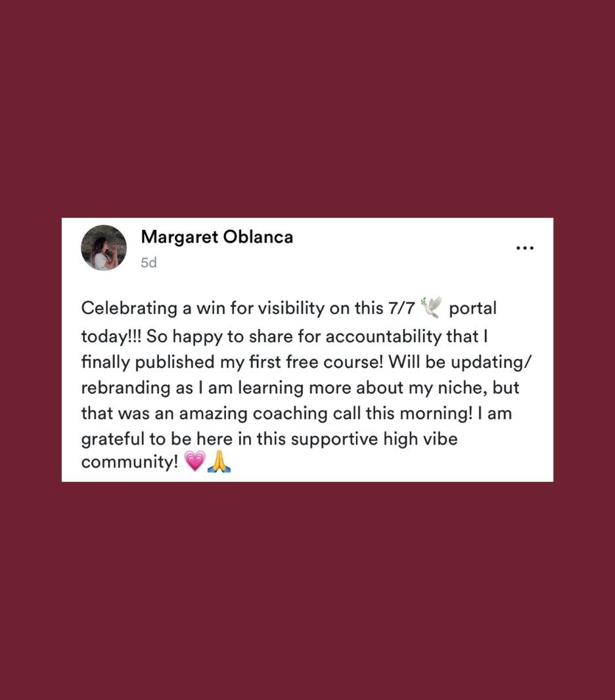Click the phrase supportive high vibe
This screenshot has width=615, height=700.
pyautogui.click(x=375, y=439)
